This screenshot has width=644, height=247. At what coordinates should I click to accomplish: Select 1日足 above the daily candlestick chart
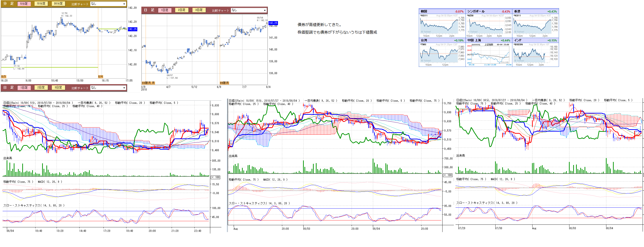[x=165, y=10]
